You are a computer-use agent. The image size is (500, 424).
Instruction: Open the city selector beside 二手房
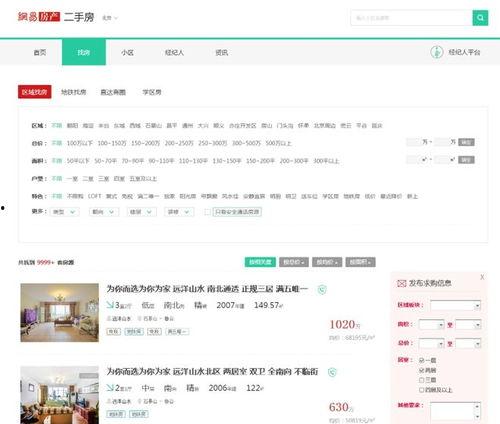click(110, 18)
